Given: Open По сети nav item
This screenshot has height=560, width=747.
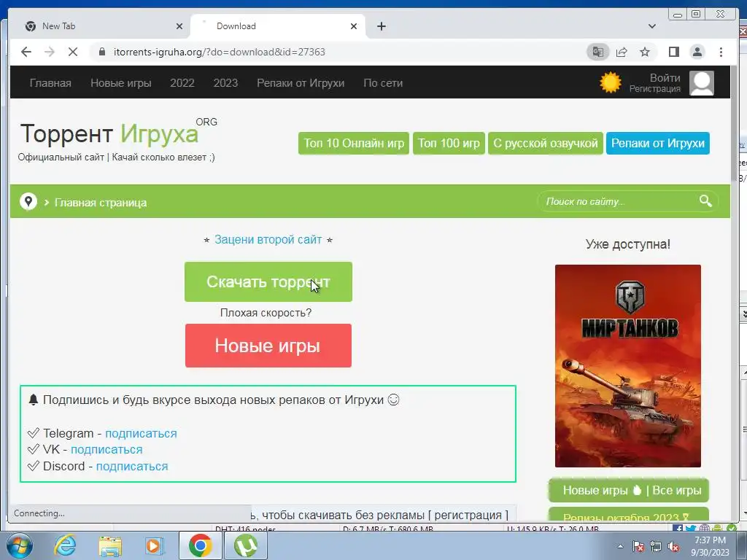Looking at the screenshot, I should tap(383, 83).
